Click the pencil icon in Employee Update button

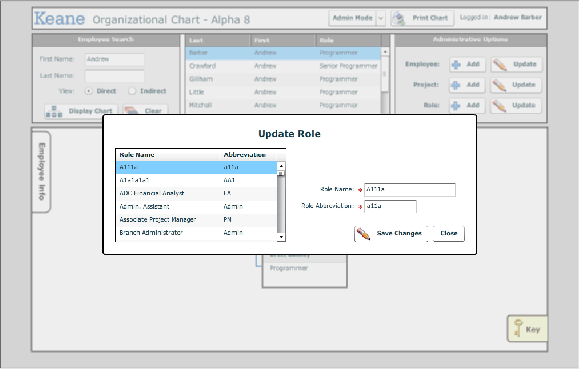coord(500,65)
